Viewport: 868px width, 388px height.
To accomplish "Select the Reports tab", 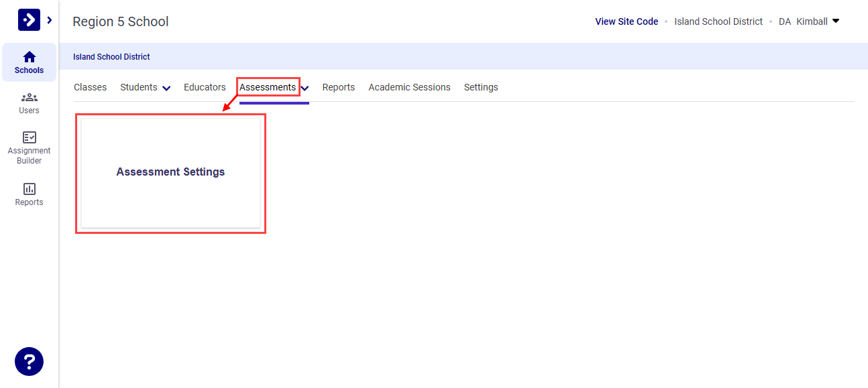I will 339,87.
